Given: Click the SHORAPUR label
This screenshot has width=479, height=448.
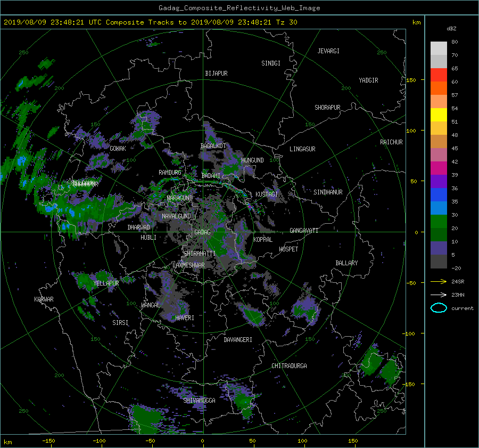Looking at the screenshot, I should click(327, 108).
